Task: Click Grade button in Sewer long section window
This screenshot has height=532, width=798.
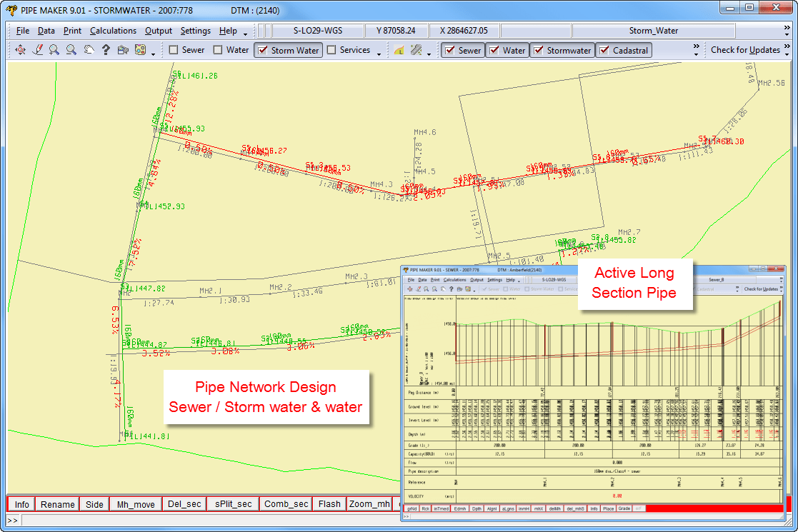Action: coord(624,508)
